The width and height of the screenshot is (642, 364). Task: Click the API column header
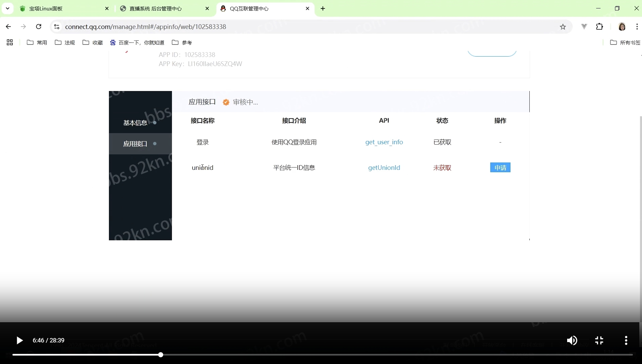384,121
